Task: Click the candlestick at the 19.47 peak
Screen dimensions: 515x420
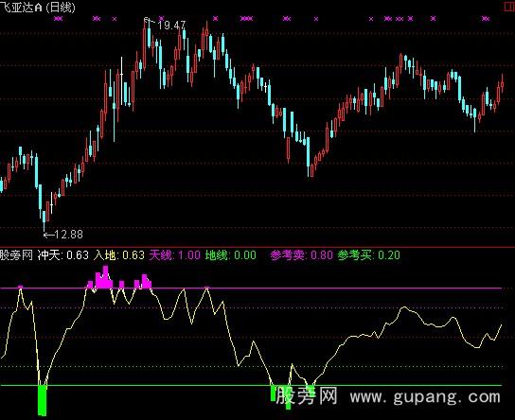Action: (145, 44)
